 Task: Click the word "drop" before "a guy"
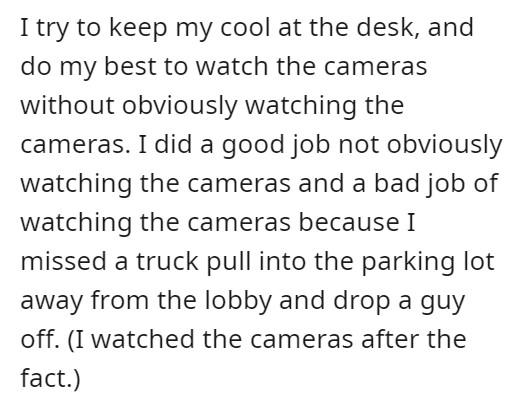click(362, 301)
